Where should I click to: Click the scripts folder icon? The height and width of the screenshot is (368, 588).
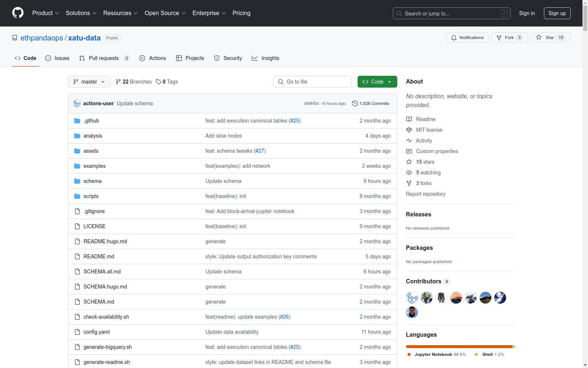(x=77, y=196)
